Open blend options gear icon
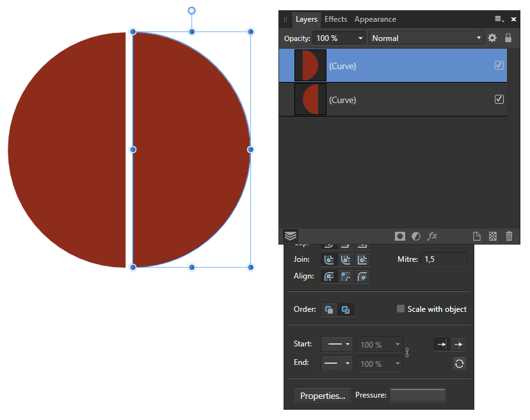This screenshot has width=530, height=420. point(492,38)
